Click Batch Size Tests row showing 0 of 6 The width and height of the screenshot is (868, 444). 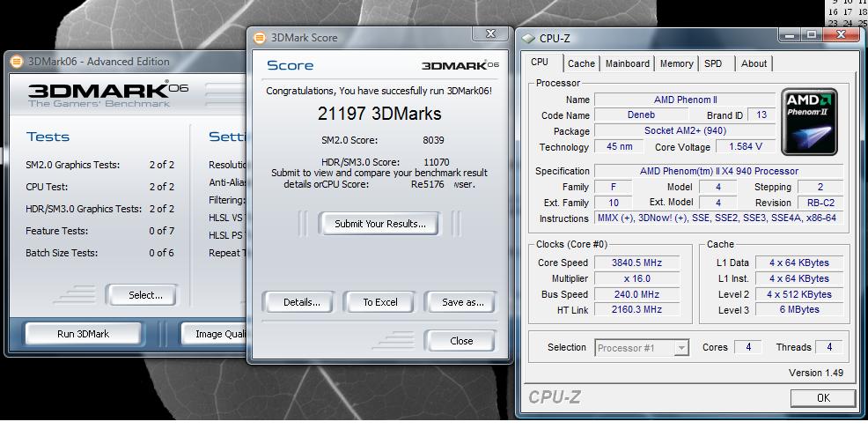pos(99,253)
